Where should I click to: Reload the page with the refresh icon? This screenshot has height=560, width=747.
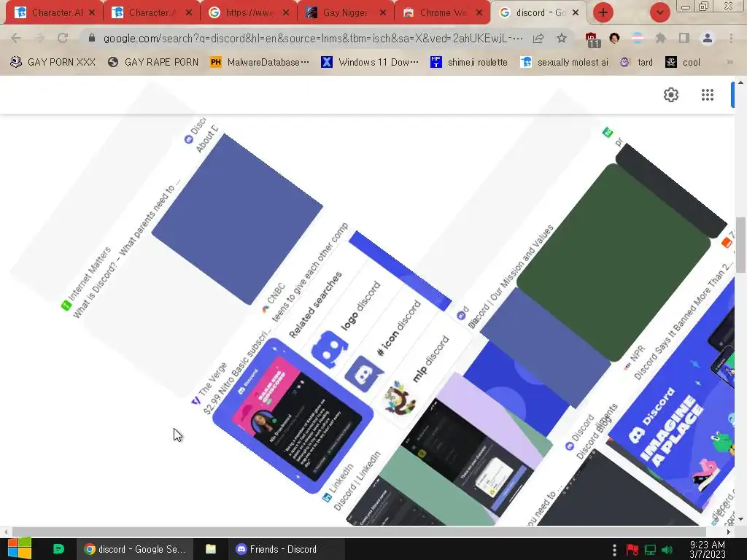tap(63, 38)
